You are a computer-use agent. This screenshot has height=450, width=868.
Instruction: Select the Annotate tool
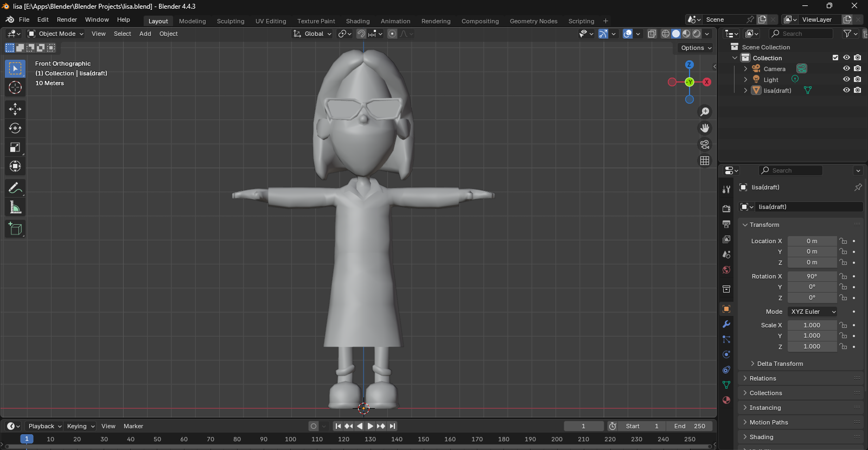coord(15,188)
